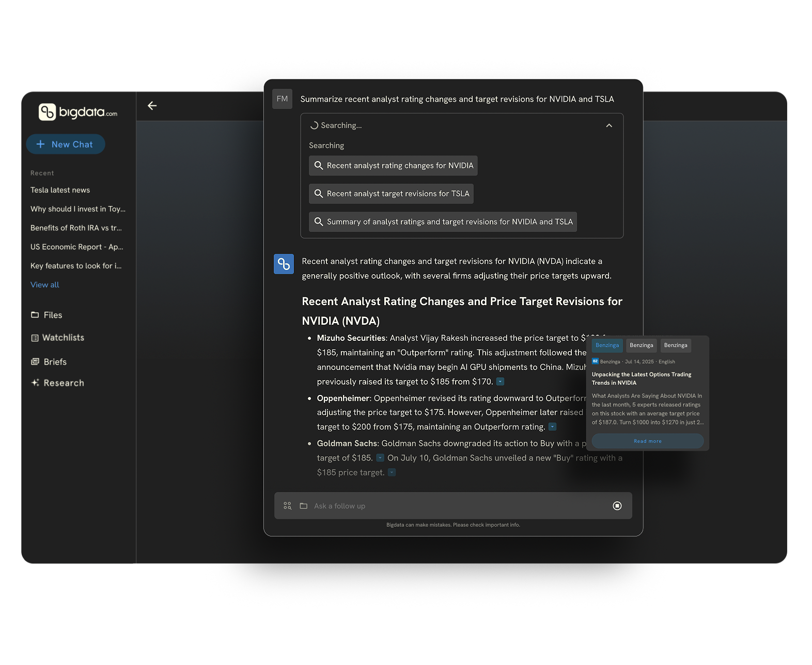The image size is (812, 665).
Task: Click Read more in source card
Action: [648, 441]
